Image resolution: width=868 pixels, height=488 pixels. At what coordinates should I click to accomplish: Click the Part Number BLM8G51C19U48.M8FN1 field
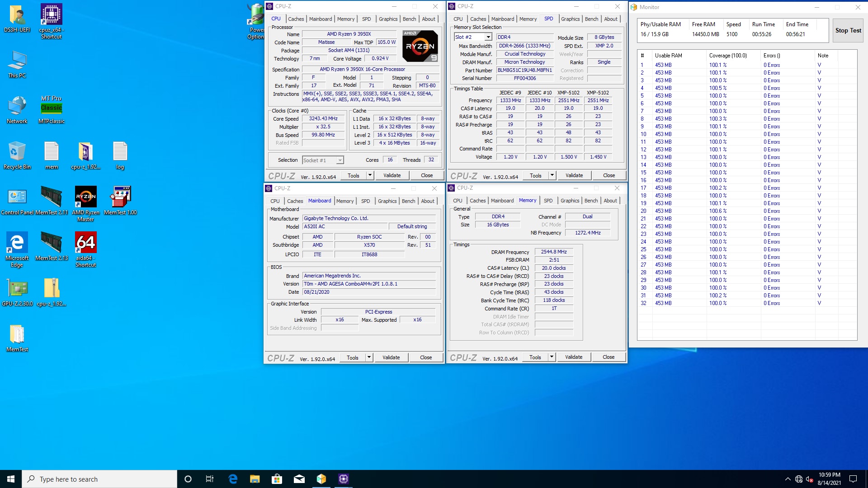coord(524,70)
